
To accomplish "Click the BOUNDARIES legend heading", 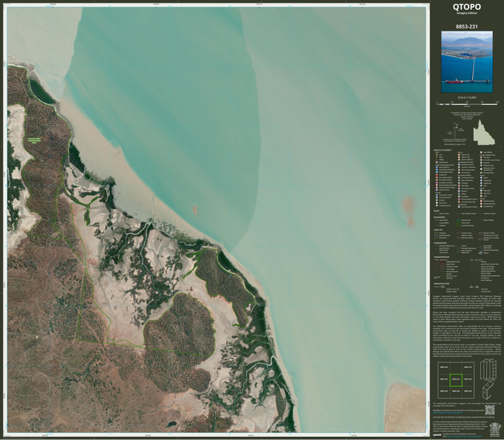I will tap(440, 217).
